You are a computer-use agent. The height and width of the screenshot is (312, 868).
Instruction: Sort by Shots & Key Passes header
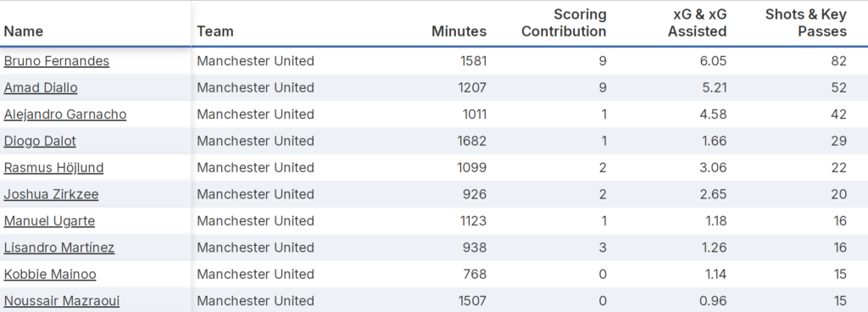click(806, 23)
